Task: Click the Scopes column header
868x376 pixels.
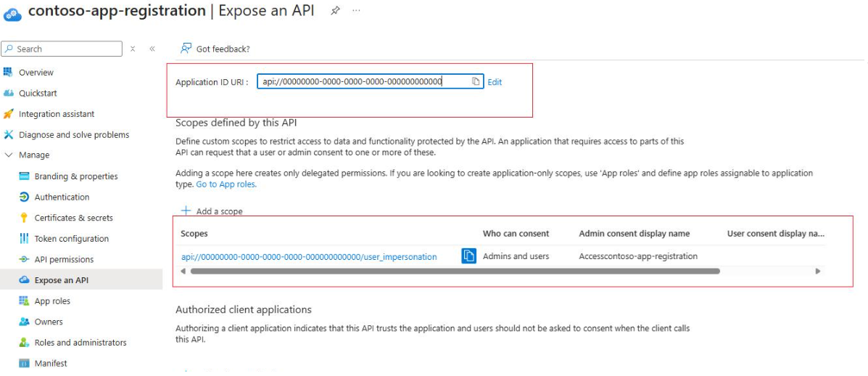Action: point(194,234)
